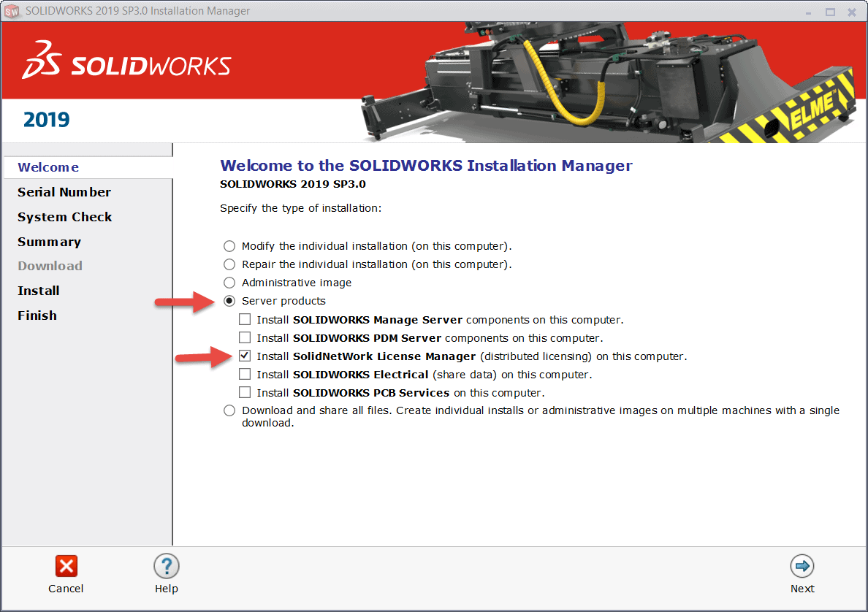Open Help via the question mark icon
Image resolution: width=868 pixels, height=612 pixels.
(166, 566)
